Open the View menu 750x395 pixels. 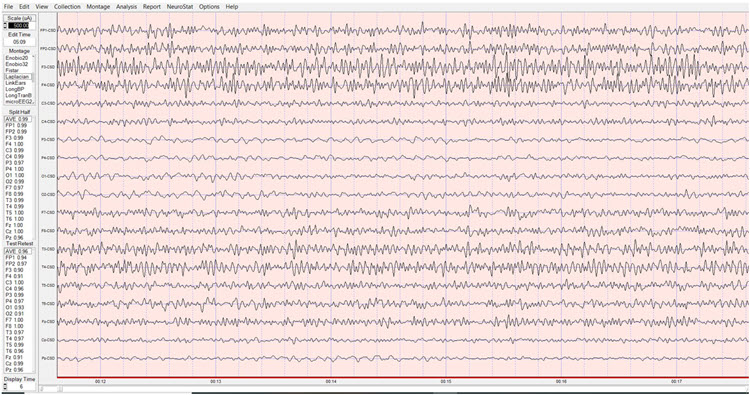[x=42, y=7]
